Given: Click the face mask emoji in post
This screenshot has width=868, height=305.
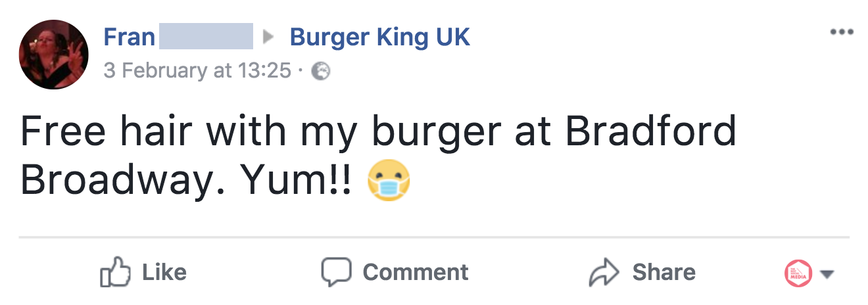Looking at the screenshot, I should (389, 180).
